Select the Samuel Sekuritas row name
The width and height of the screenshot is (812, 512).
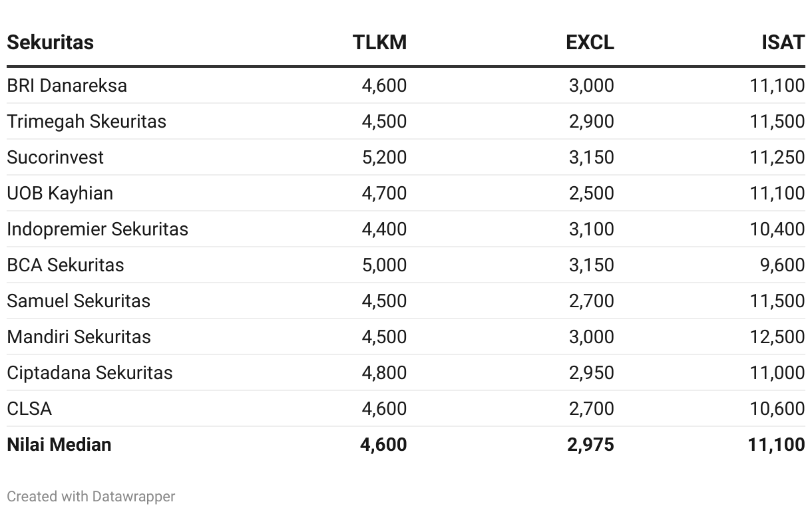(79, 301)
